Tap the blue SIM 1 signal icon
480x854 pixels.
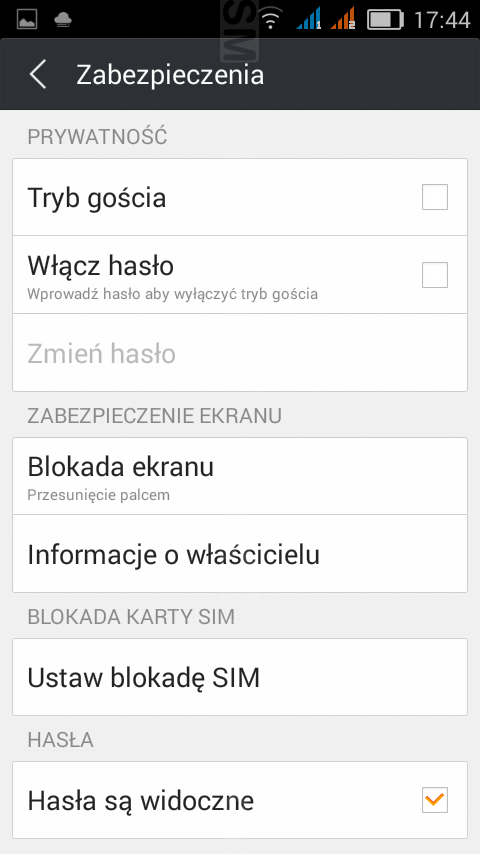pyautogui.click(x=309, y=19)
